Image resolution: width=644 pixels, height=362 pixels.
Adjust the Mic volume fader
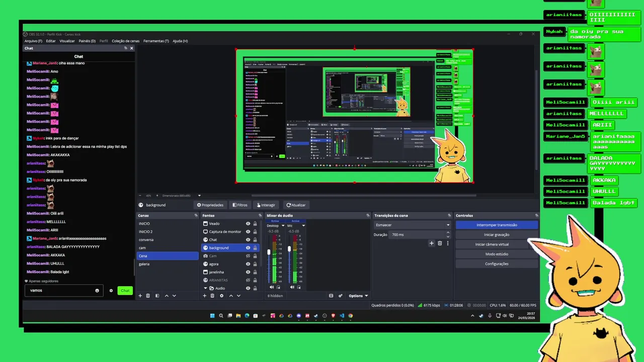tap(289, 249)
